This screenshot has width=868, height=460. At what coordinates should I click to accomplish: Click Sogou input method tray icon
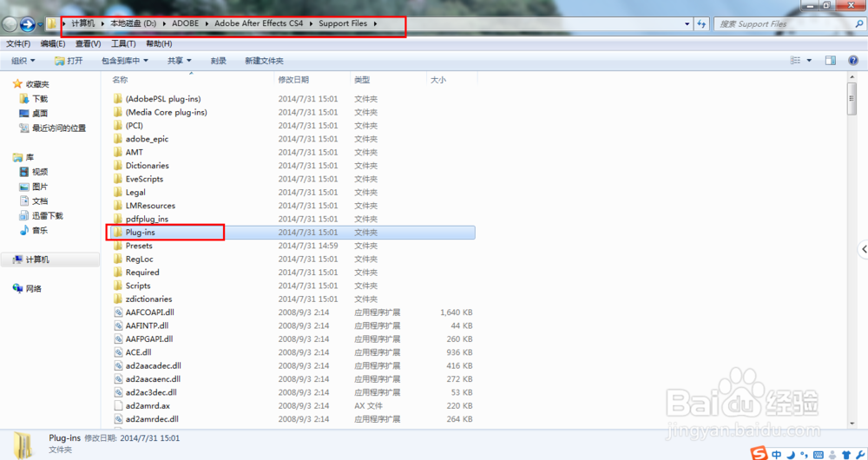pos(759,454)
